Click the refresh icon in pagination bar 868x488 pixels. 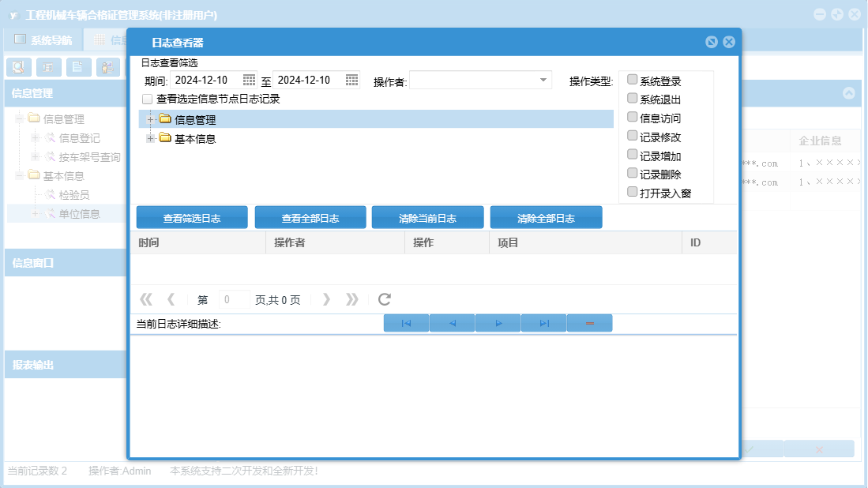[385, 299]
